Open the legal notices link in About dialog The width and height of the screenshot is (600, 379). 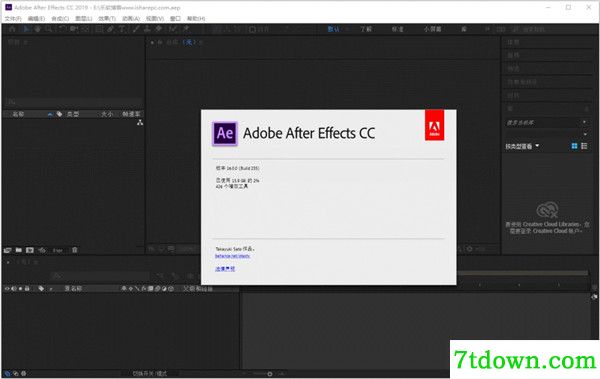coord(225,269)
